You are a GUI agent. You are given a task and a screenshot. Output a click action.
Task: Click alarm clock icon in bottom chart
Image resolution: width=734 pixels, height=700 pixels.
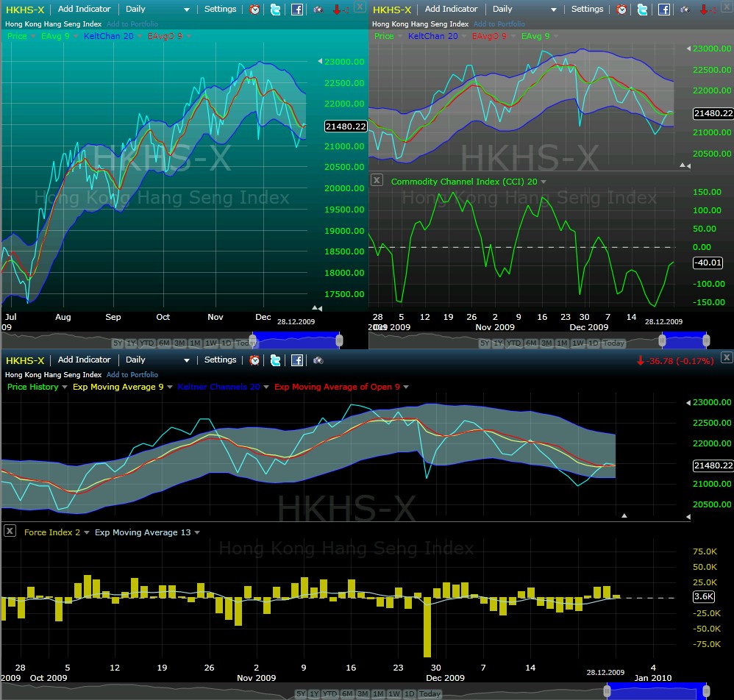point(254,360)
